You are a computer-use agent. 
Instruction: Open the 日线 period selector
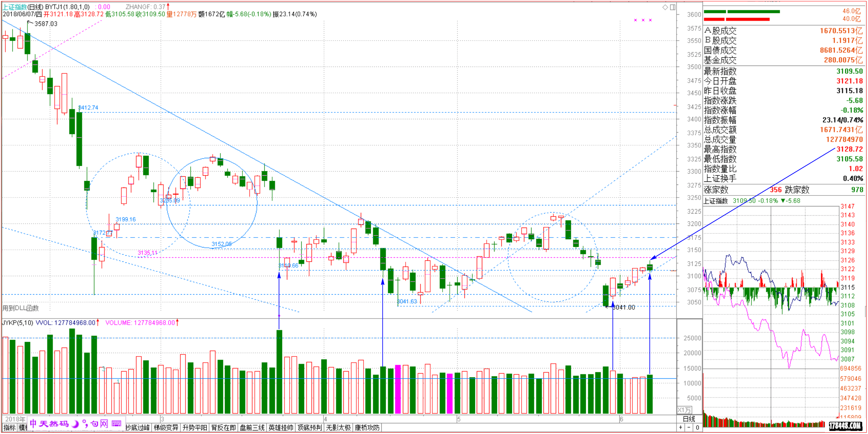[x=689, y=419]
